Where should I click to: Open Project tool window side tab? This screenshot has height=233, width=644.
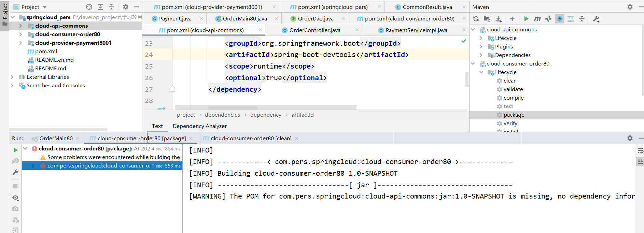click(x=5, y=15)
